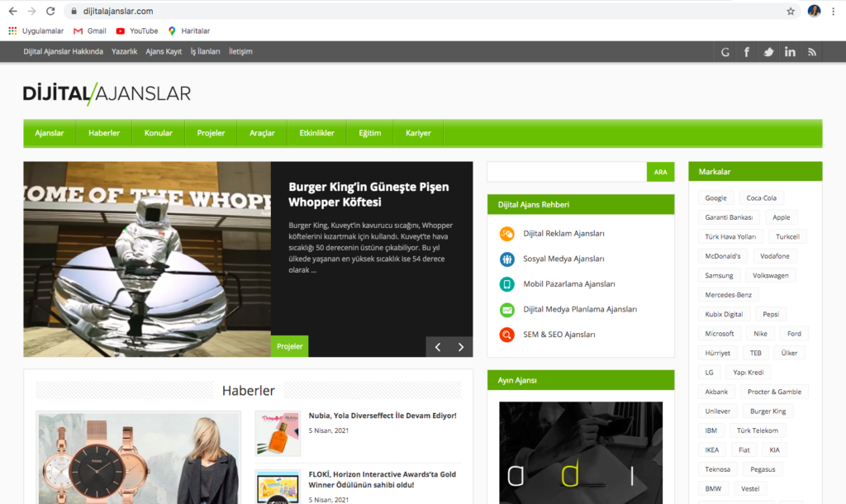
Task: Click the Google icon in top bar
Action: [725, 52]
